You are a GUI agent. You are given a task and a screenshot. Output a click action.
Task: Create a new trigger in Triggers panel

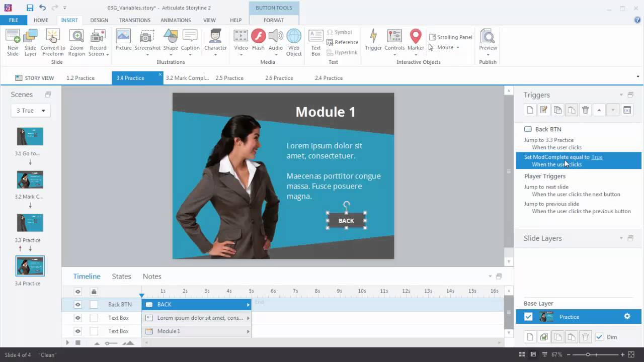pyautogui.click(x=530, y=110)
